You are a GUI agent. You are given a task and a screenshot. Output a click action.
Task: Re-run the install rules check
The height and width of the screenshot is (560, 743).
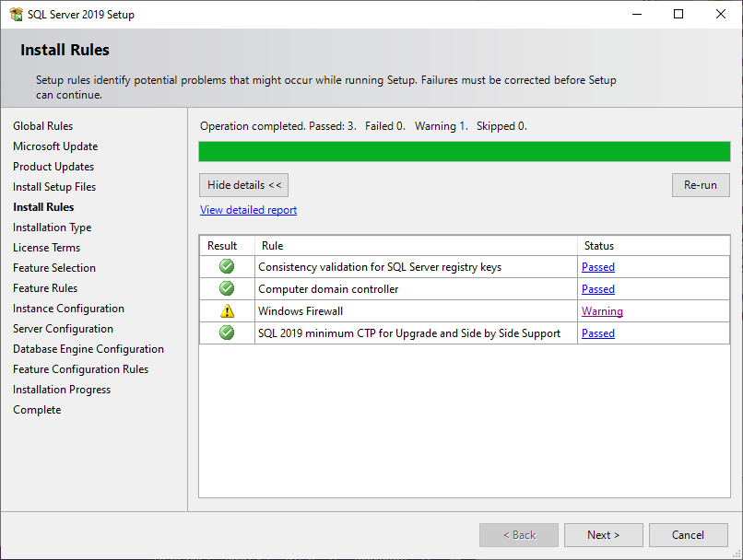pyautogui.click(x=701, y=185)
